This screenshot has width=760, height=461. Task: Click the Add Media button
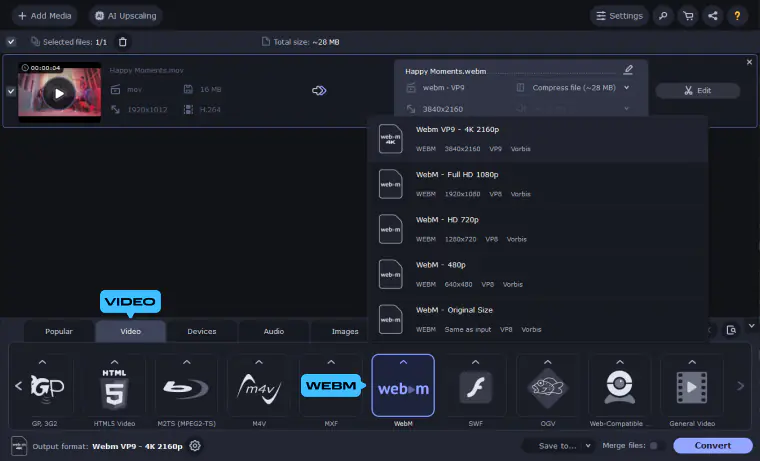[x=45, y=16]
